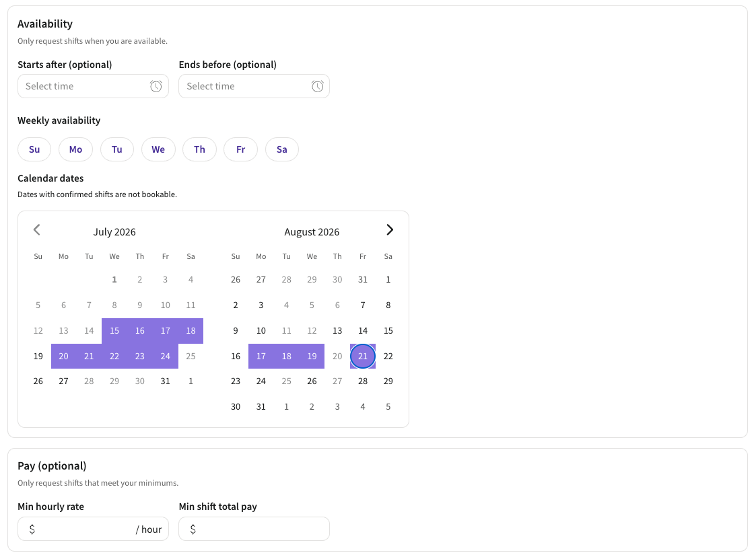Deselect July 20 in the calendar
The image size is (756, 557).
coord(64,356)
